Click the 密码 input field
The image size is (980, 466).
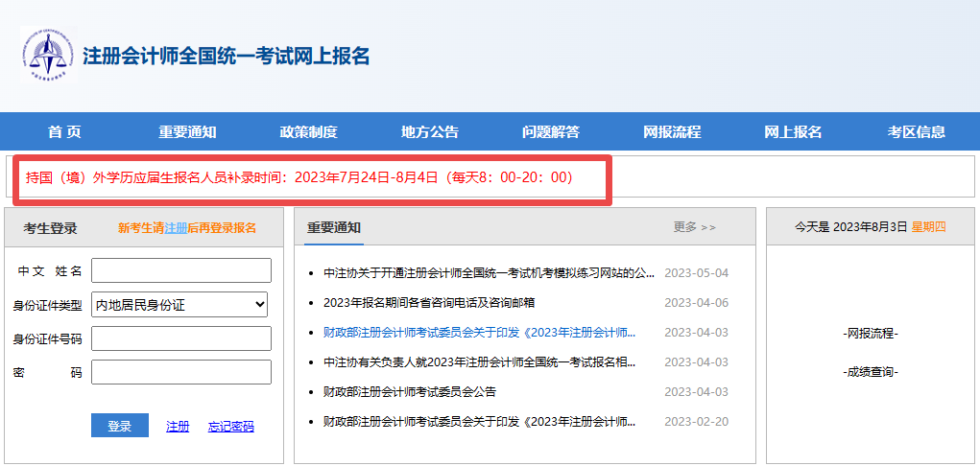pyautogui.click(x=180, y=372)
